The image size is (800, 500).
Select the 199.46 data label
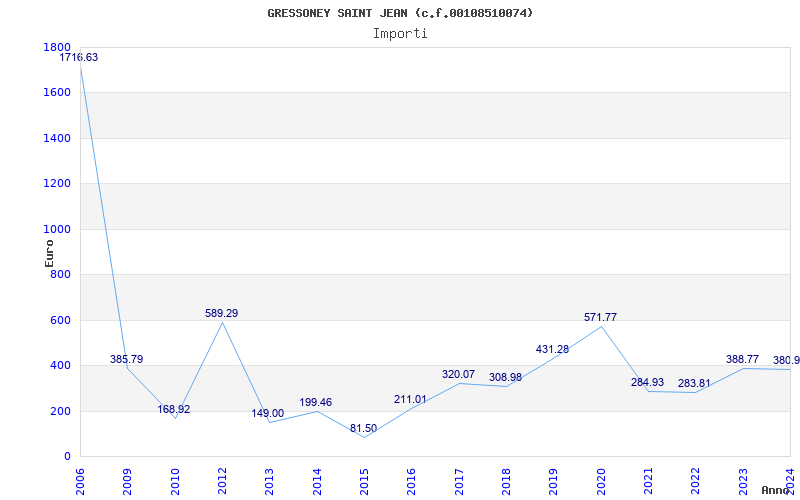pyautogui.click(x=315, y=402)
